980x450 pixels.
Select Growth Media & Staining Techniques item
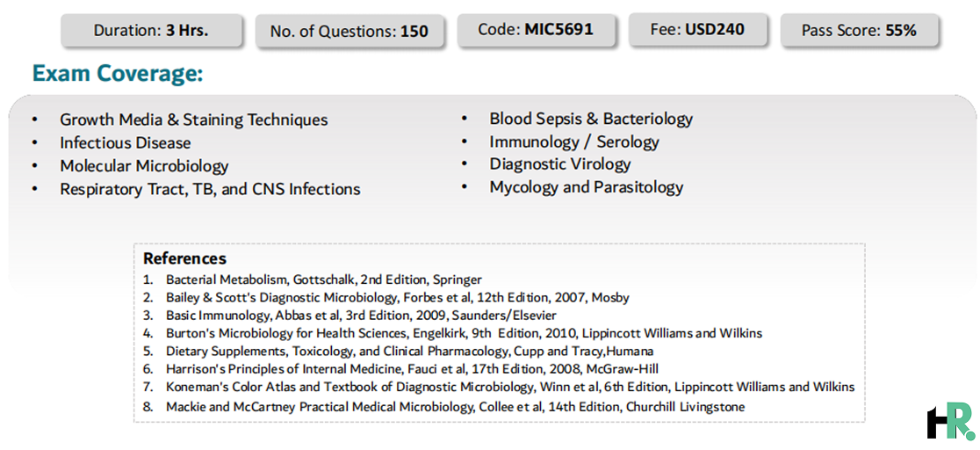coord(194,120)
